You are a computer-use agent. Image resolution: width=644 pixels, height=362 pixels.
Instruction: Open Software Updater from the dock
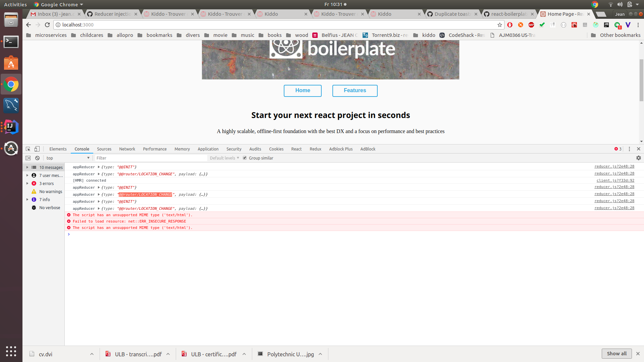click(11, 148)
